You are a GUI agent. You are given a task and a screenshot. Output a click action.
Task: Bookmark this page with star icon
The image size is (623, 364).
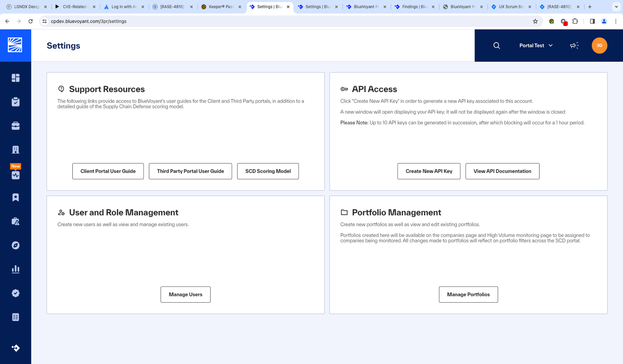535,21
